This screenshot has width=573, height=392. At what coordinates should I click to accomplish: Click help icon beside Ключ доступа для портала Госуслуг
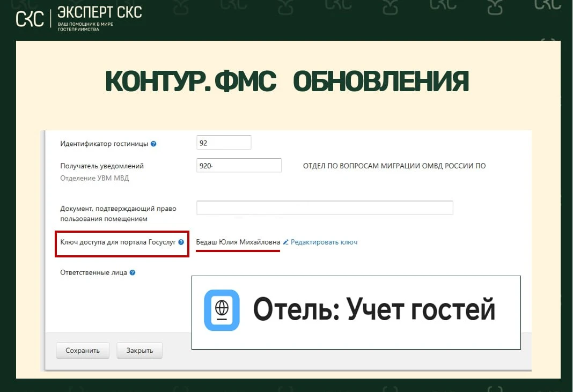[x=181, y=242]
